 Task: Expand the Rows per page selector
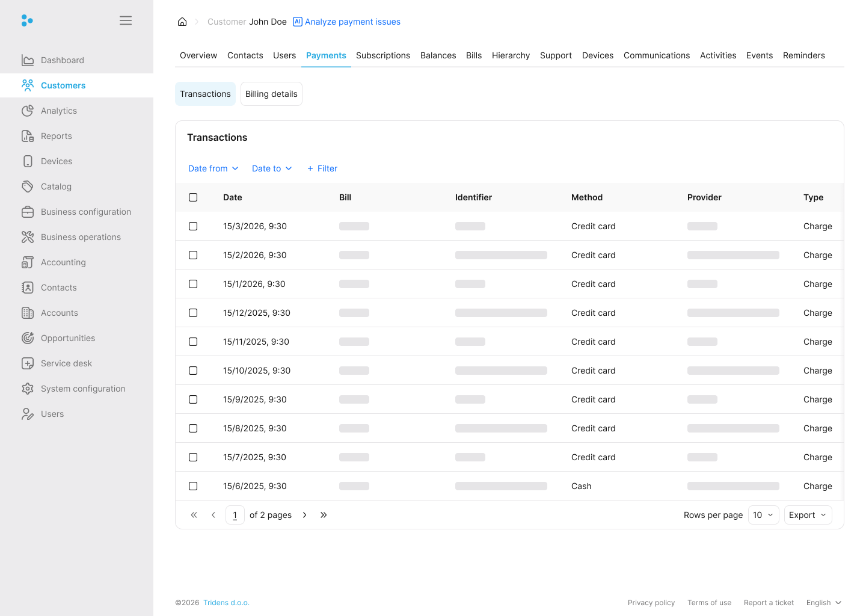click(x=763, y=515)
